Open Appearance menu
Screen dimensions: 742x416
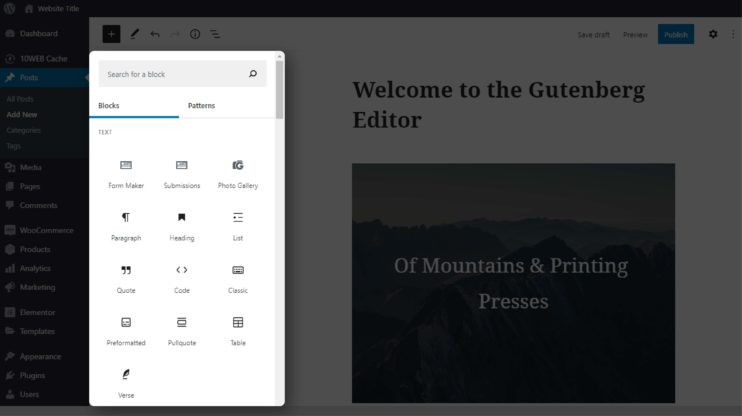(44, 356)
